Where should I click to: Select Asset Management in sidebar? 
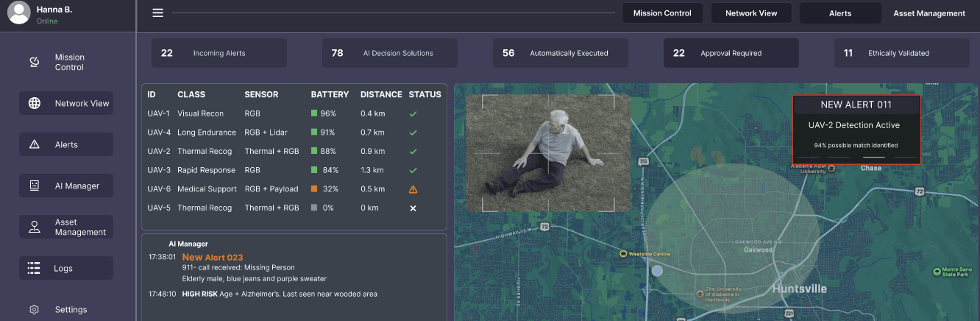tap(66, 227)
